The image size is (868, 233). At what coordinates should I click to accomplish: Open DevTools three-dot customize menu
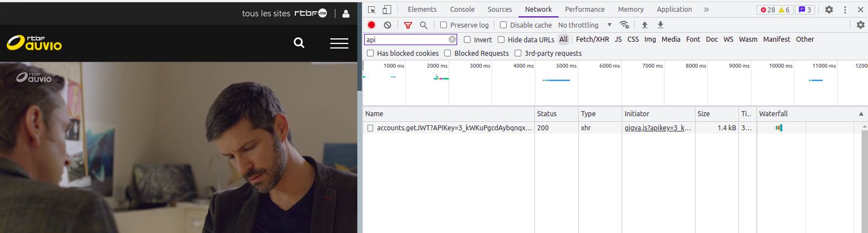[845, 10]
